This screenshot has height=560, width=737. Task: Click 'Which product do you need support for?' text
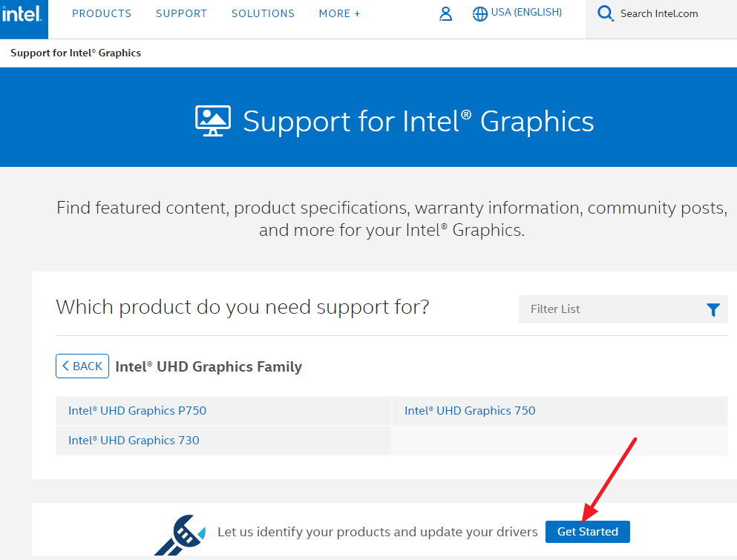[243, 307]
